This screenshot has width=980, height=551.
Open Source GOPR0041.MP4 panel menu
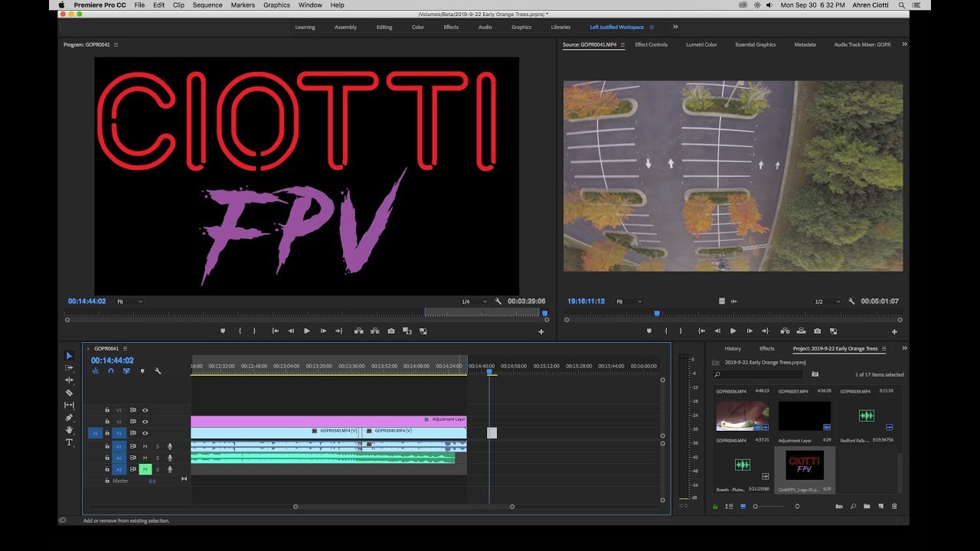pyautogui.click(x=622, y=45)
